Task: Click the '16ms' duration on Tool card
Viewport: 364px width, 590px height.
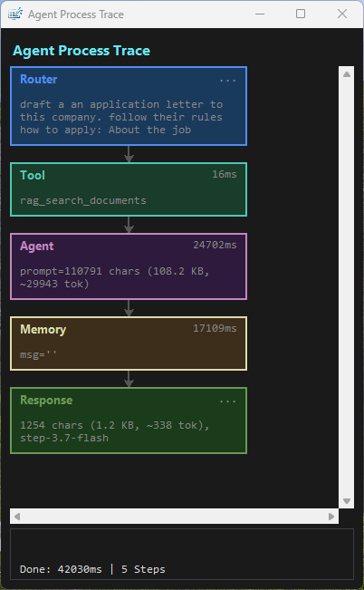Action: [225, 174]
